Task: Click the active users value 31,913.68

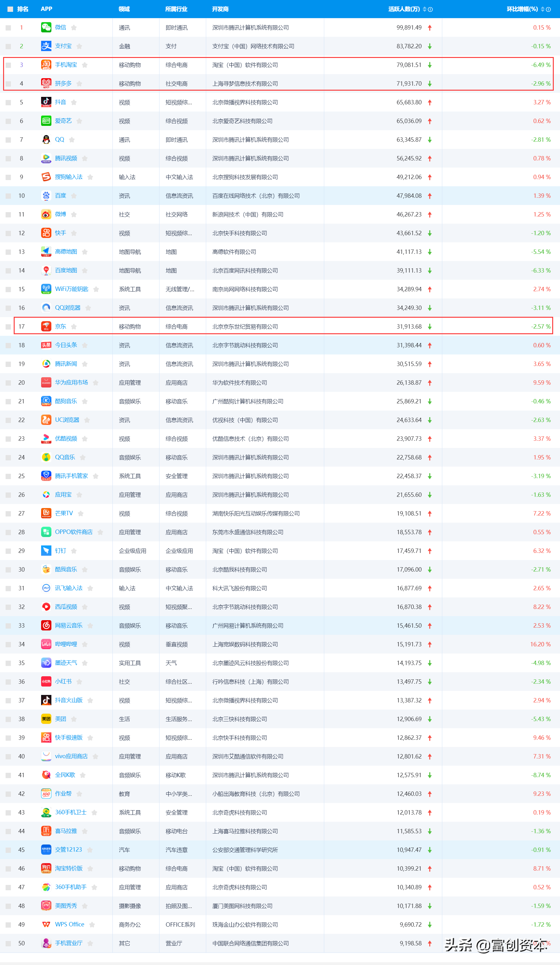Action: [409, 327]
